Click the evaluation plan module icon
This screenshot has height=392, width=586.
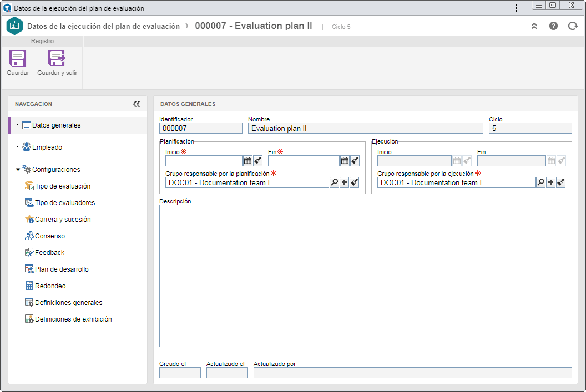coord(14,26)
